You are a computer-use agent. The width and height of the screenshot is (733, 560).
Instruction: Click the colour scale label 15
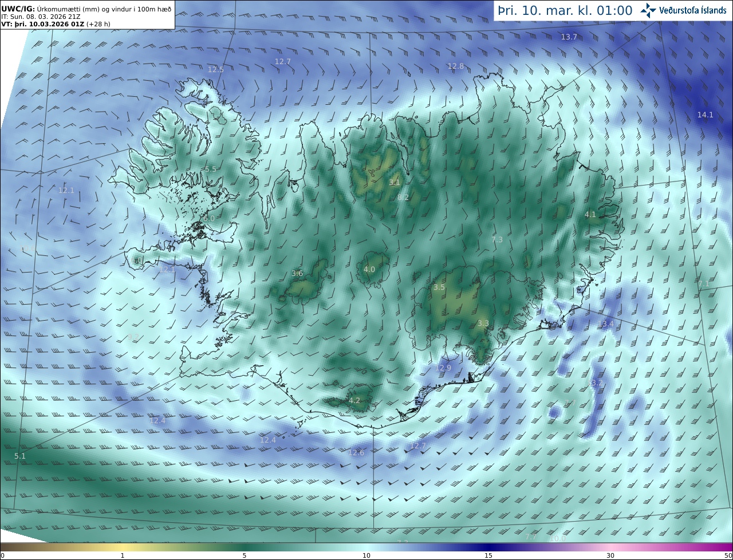[x=488, y=555]
